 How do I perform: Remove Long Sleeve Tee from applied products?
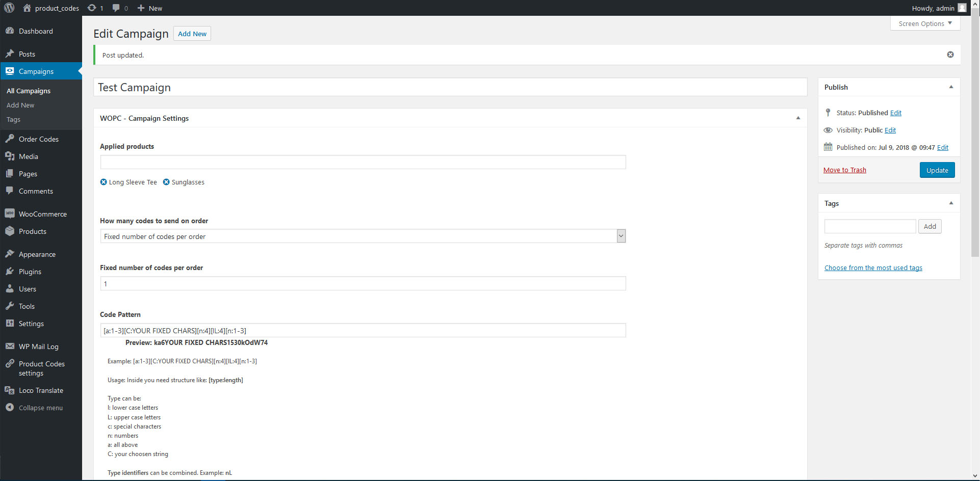tap(104, 182)
